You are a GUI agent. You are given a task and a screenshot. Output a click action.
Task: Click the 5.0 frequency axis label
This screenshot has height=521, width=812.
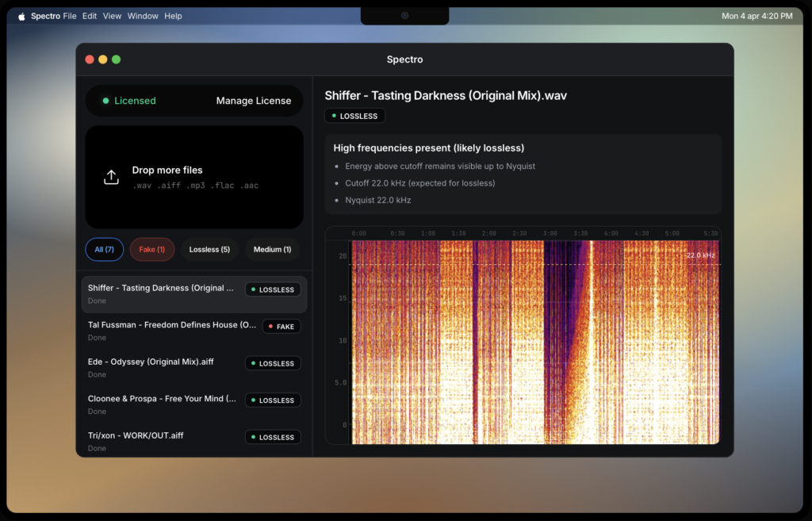(x=341, y=383)
